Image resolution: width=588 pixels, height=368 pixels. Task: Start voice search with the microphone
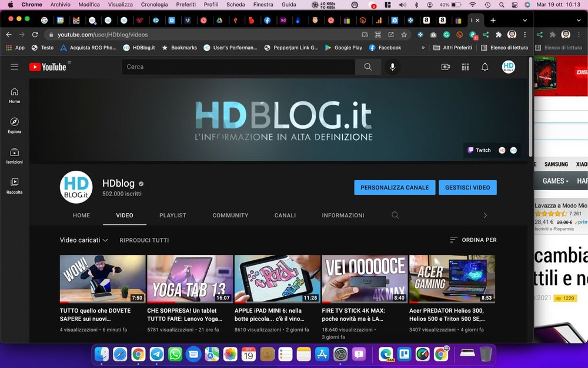tap(392, 67)
